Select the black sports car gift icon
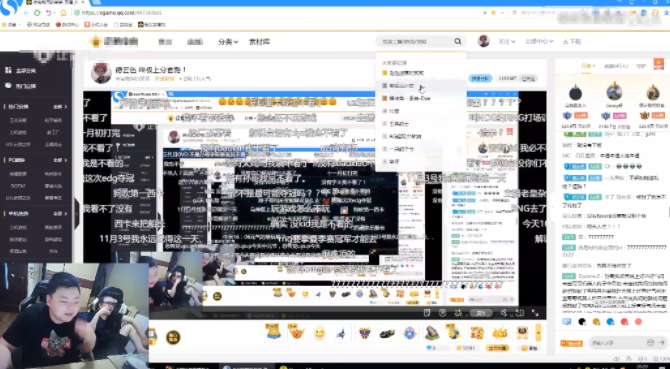 pyautogui.click(x=387, y=333)
